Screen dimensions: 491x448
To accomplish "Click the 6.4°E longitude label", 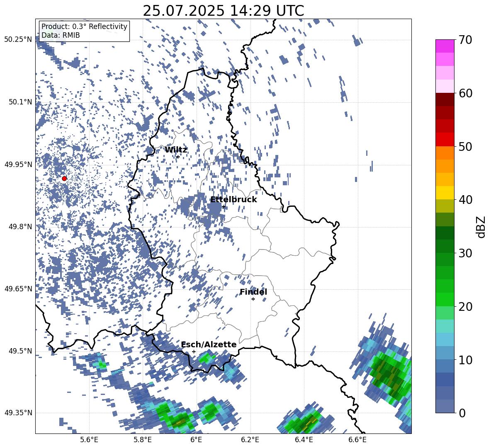I will click(304, 440).
